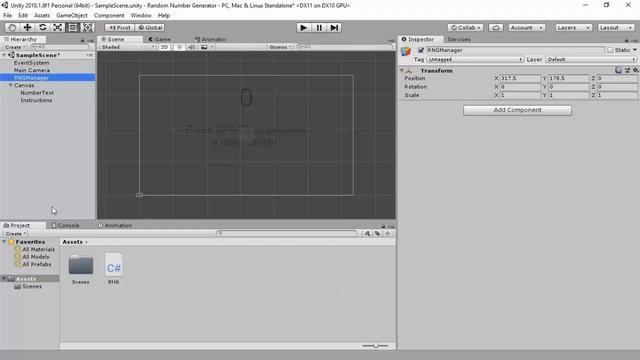Click the Project search field
This screenshot has width=640, height=360.
(287, 233)
